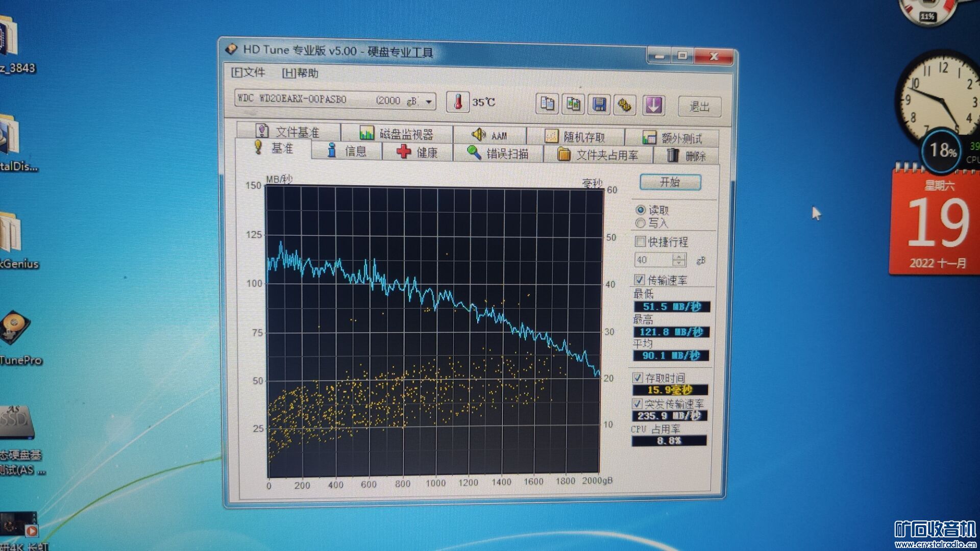Viewport: 980px width, 551px height.
Task: Switch to the 健康 health tab
Action: (418, 152)
